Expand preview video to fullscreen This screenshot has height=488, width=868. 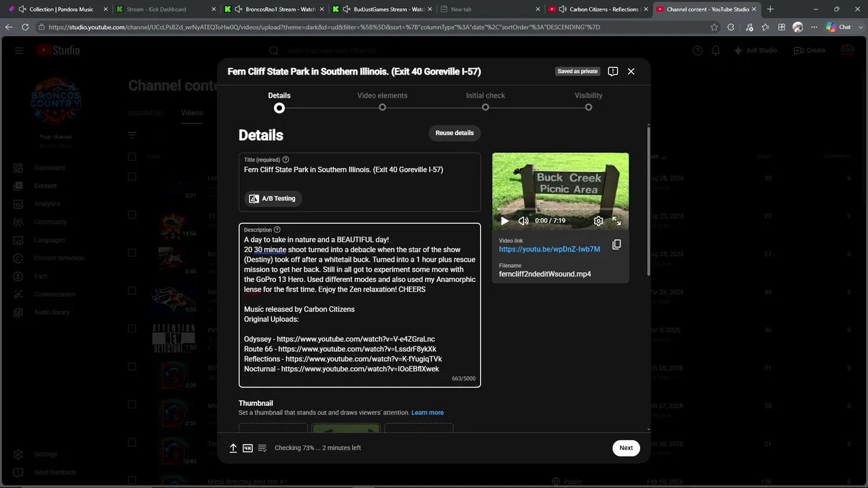616,221
